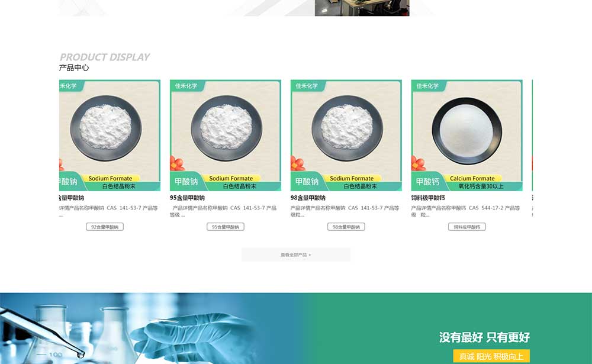Open the 98含量甲酸钠 description text

(345, 211)
